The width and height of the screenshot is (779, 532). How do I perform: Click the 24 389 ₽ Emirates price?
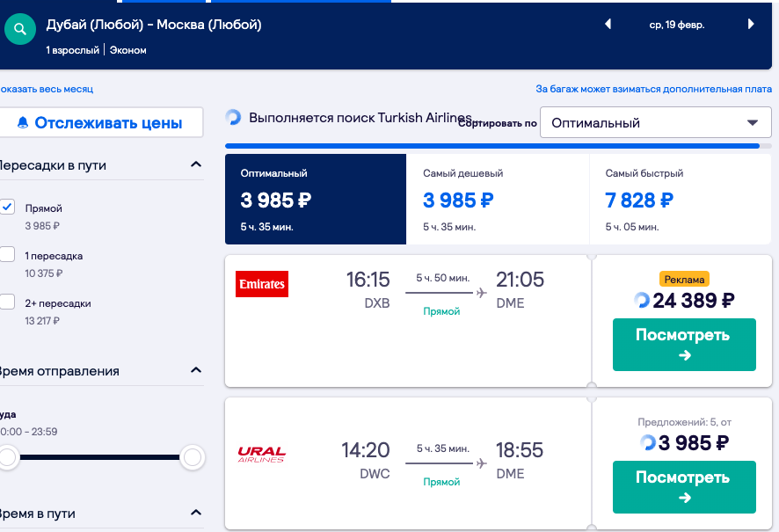(694, 301)
